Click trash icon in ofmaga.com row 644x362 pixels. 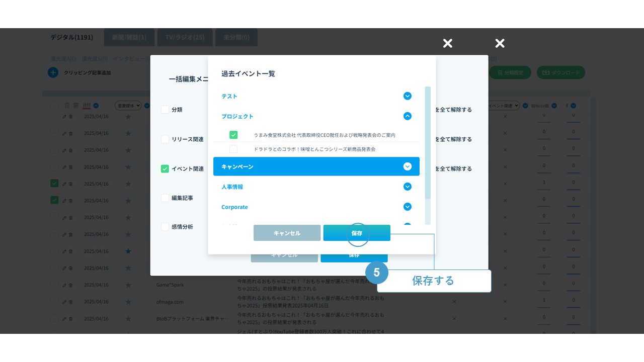(x=70, y=302)
